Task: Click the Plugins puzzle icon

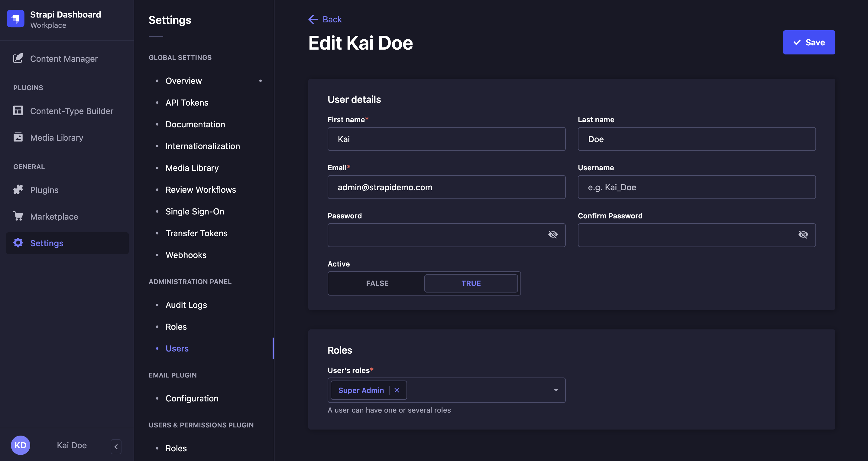Action: 18,190
